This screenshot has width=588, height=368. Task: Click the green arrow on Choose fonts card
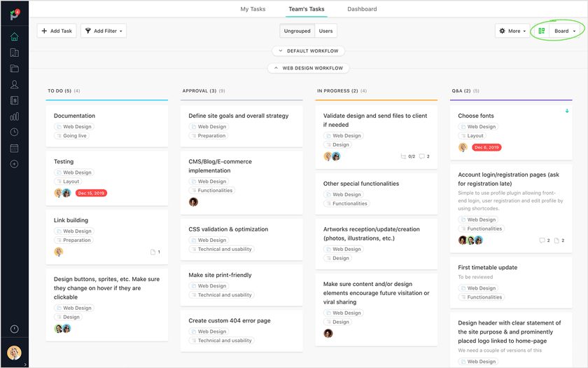pyautogui.click(x=567, y=111)
